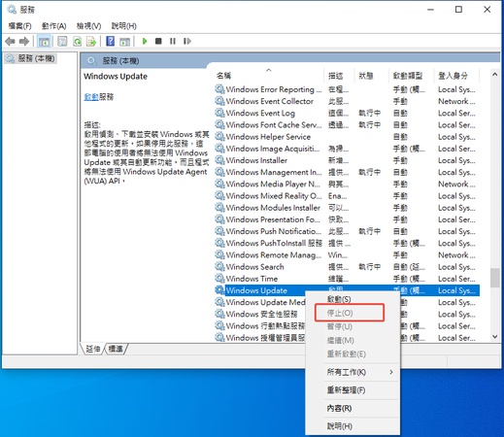The image size is (504, 437).
Task: Click gear icon of Windows Image Acquisition
Action: [219, 149]
